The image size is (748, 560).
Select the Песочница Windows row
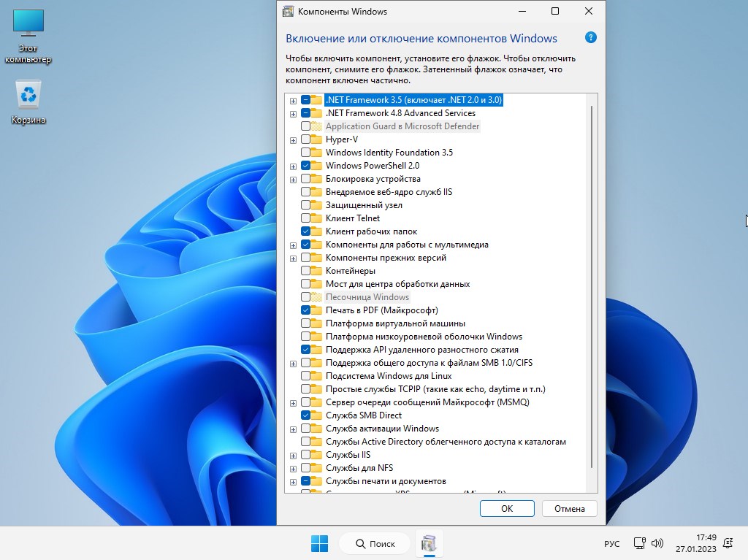[x=367, y=296]
